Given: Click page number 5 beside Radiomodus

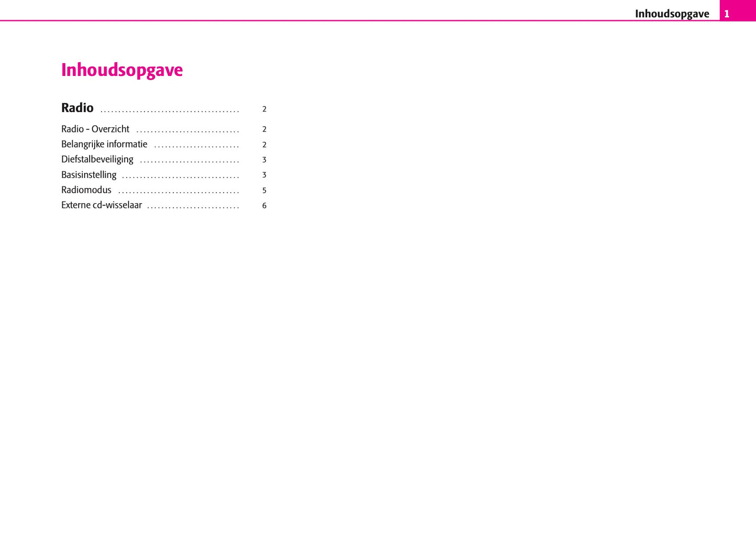Looking at the screenshot, I should (264, 191).
